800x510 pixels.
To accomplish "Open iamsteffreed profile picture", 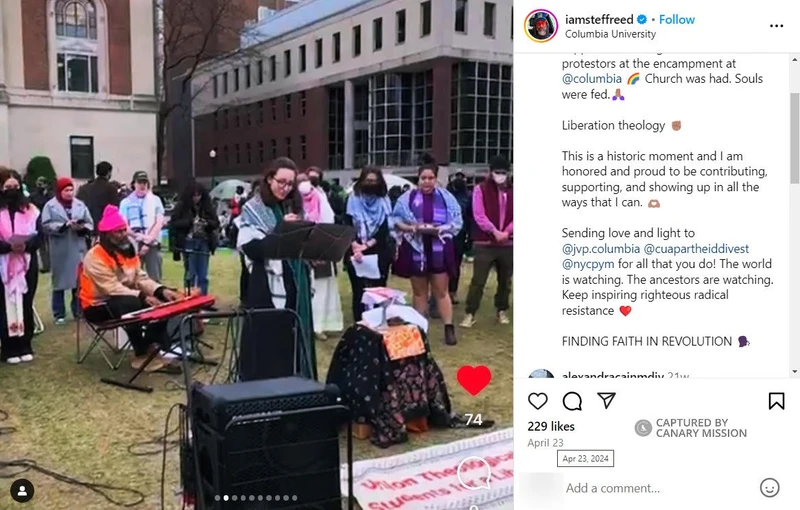I will 540,26.
